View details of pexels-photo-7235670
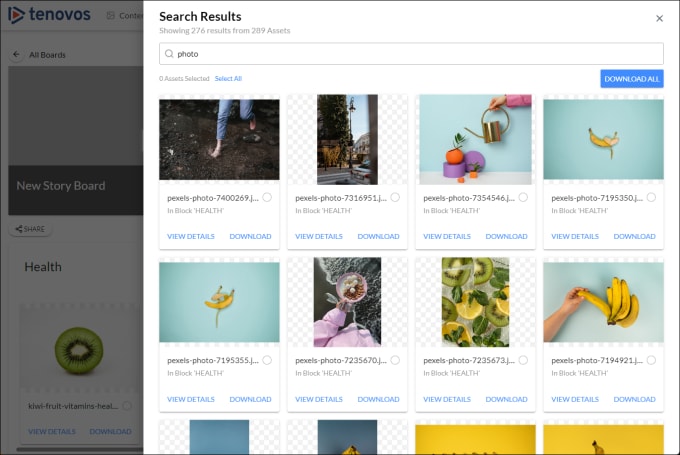 click(x=319, y=399)
